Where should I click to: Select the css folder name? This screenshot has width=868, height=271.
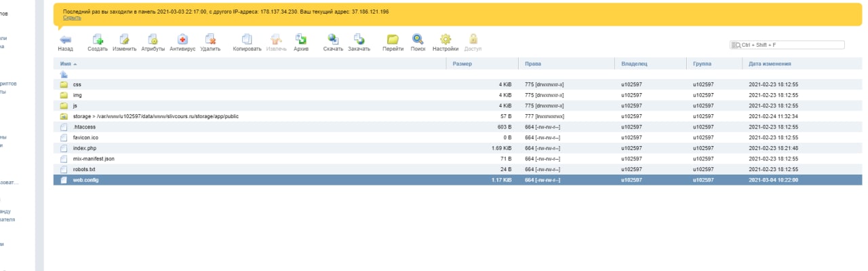click(77, 85)
